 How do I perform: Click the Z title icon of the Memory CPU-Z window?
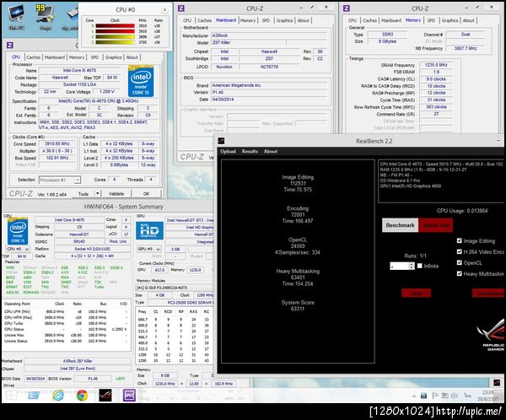click(347, 8)
